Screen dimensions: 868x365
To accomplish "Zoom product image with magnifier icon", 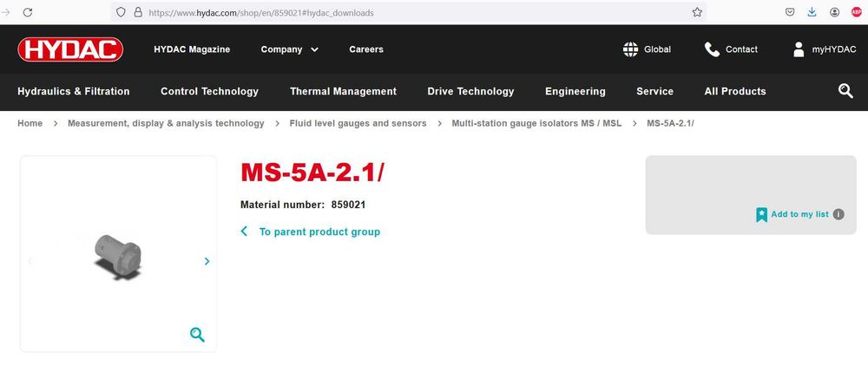I will click(x=197, y=334).
